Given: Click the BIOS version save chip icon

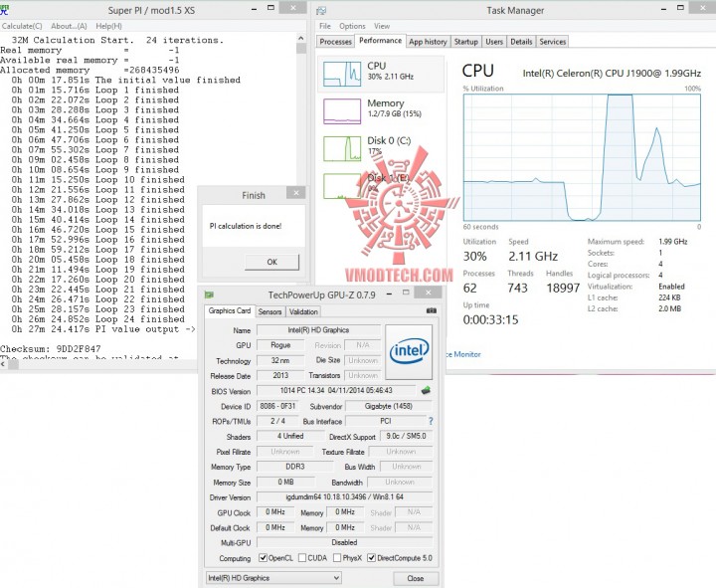Looking at the screenshot, I should point(426,390).
